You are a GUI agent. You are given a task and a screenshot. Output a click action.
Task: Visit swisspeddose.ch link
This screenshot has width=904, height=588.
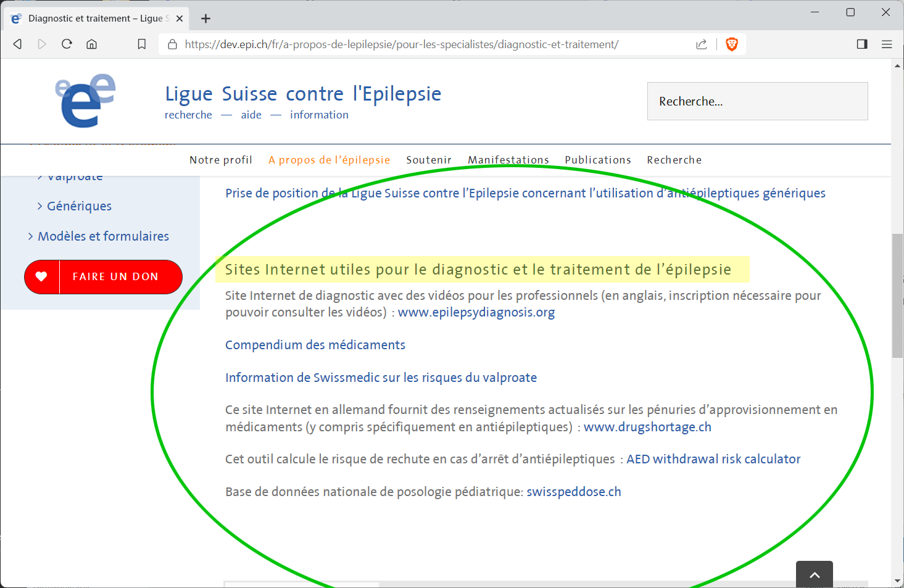tap(574, 492)
